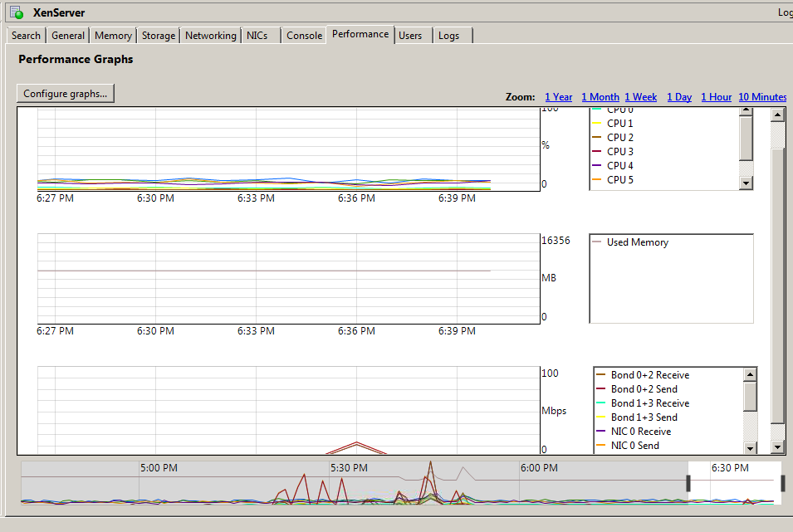This screenshot has width=793, height=532.
Task: Click 5:30 PM spike in overview timeline
Action: click(x=429, y=477)
